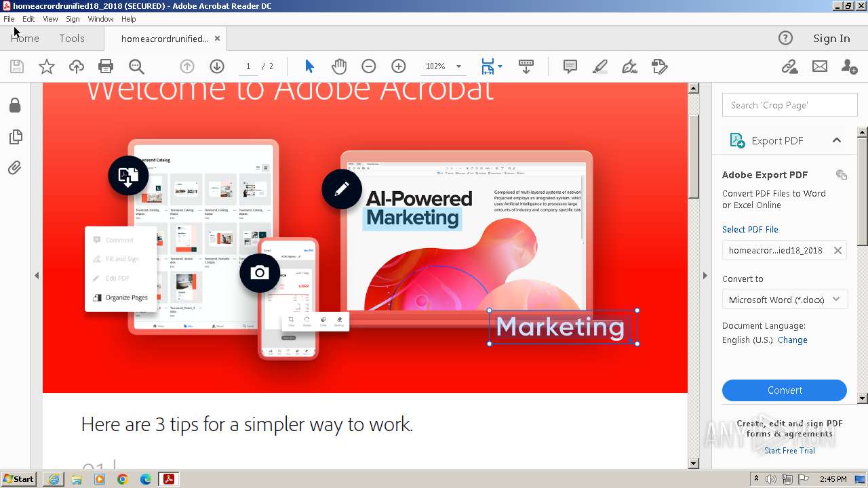Open the Help question mark icon

pos(785,38)
